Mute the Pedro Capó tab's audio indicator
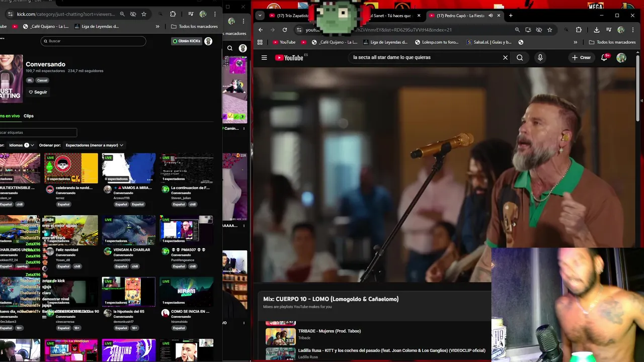The height and width of the screenshot is (362, 644). [491, 16]
